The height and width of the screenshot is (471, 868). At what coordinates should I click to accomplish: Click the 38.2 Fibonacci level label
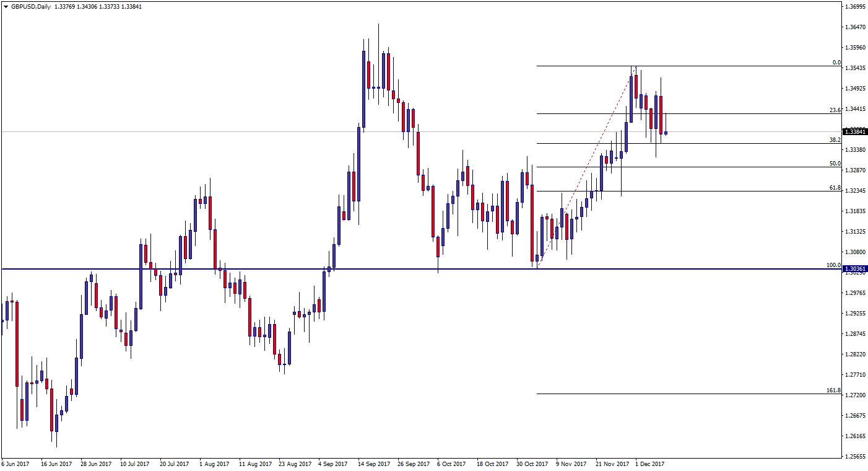835,140
